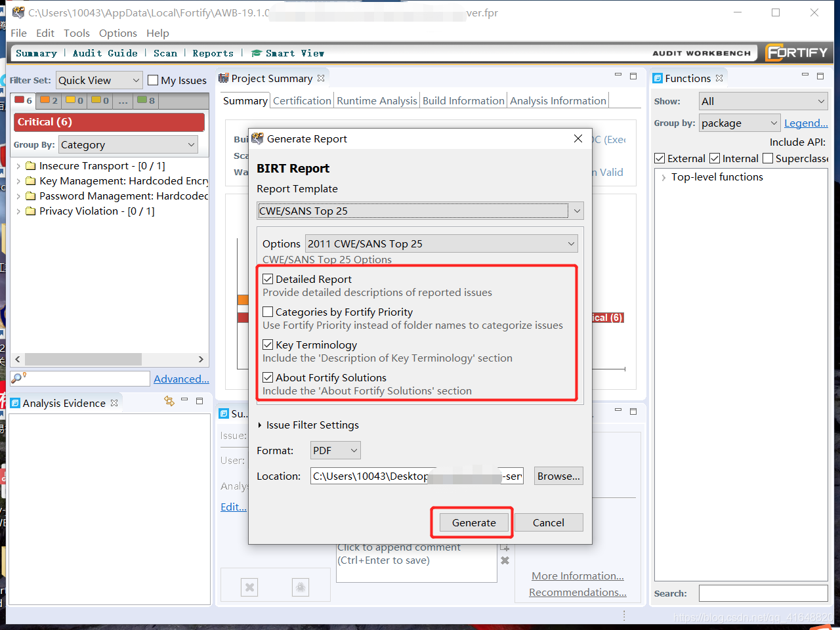Screen dimensions: 840x630
Task: Toggle the External API checkbox
Action: click(660, 158)
